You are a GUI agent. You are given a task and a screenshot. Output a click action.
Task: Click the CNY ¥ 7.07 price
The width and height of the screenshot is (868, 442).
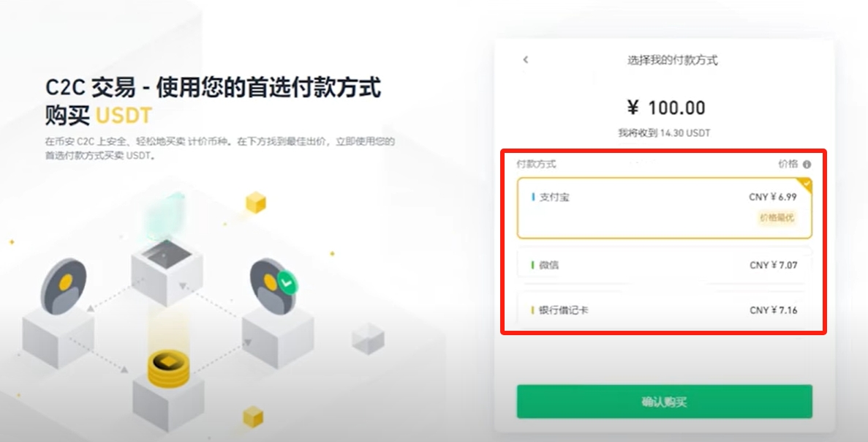[x=774, y=266]
